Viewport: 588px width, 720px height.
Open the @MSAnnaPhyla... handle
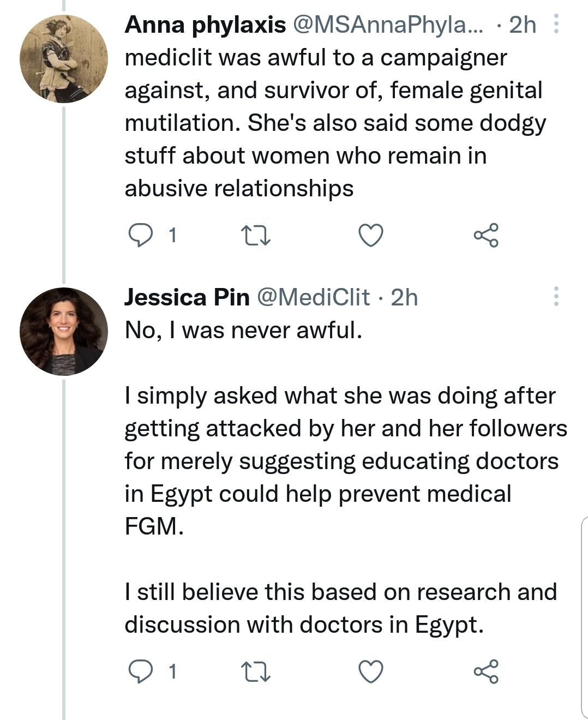388,25
